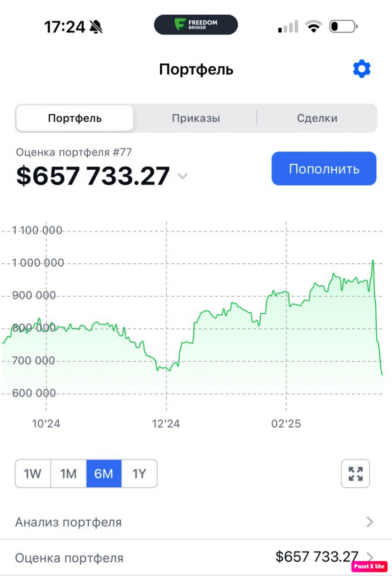Open Анализ портфеля chevron row

point(370,522)
